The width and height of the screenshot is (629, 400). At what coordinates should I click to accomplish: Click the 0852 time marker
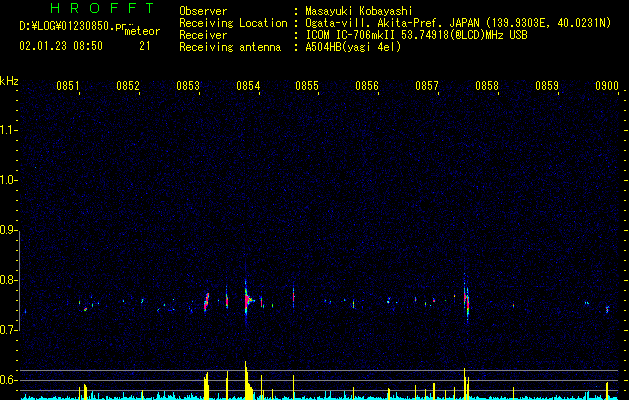click(x=128, y=85)
